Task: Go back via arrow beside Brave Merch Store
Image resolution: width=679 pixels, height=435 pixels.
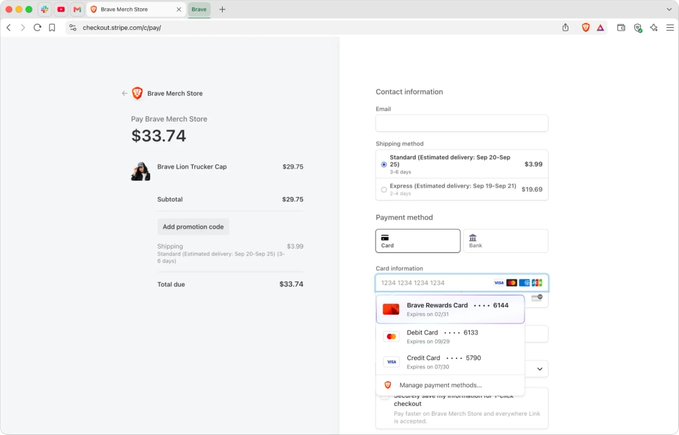Action: coord(124,93)
